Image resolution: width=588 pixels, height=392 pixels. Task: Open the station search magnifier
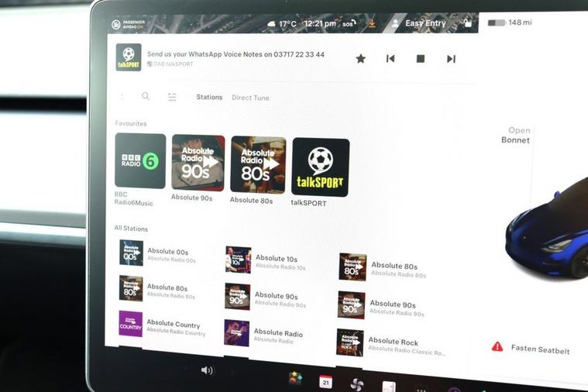(x=146, y=96)
